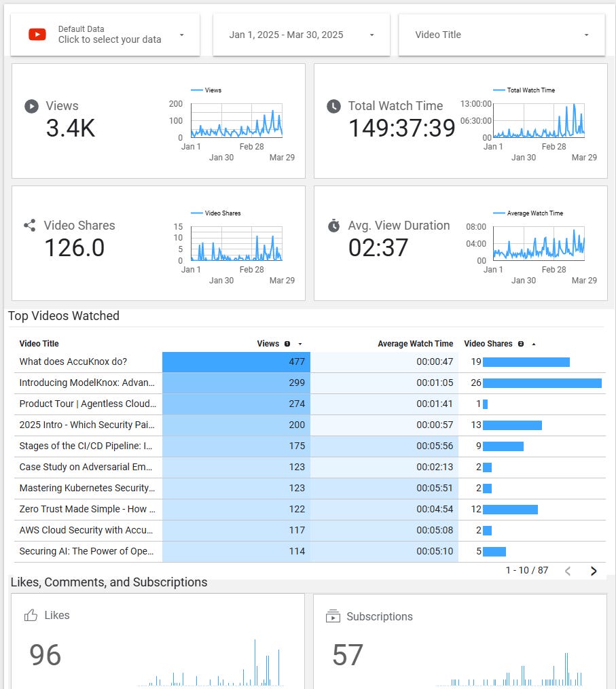
Task: Click the 00:00:47 average watch time cell
Action: [x=384, y=362]
